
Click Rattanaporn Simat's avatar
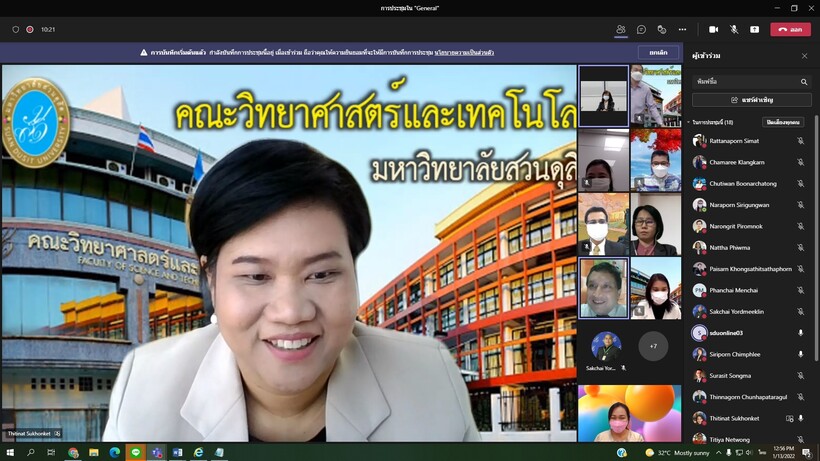point(699,141)
